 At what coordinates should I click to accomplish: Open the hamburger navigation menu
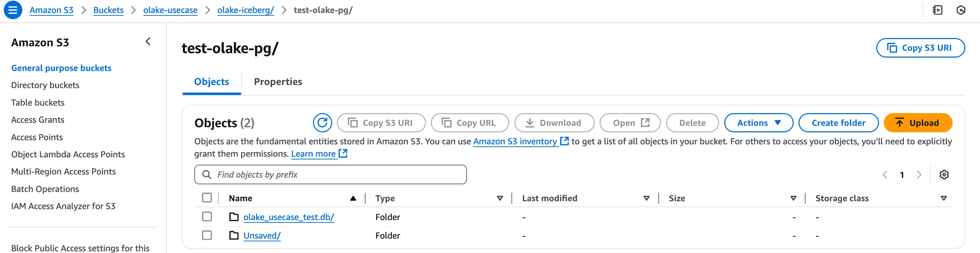[x=13, y=10]
